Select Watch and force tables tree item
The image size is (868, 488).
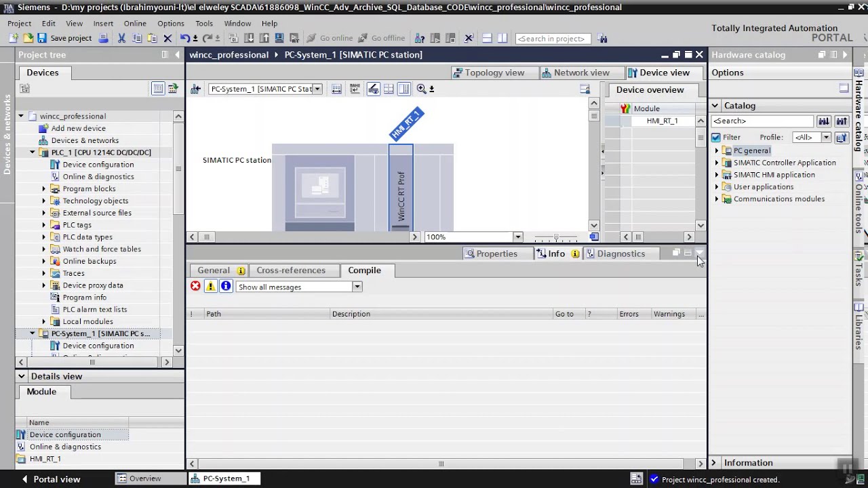point(102,249)
